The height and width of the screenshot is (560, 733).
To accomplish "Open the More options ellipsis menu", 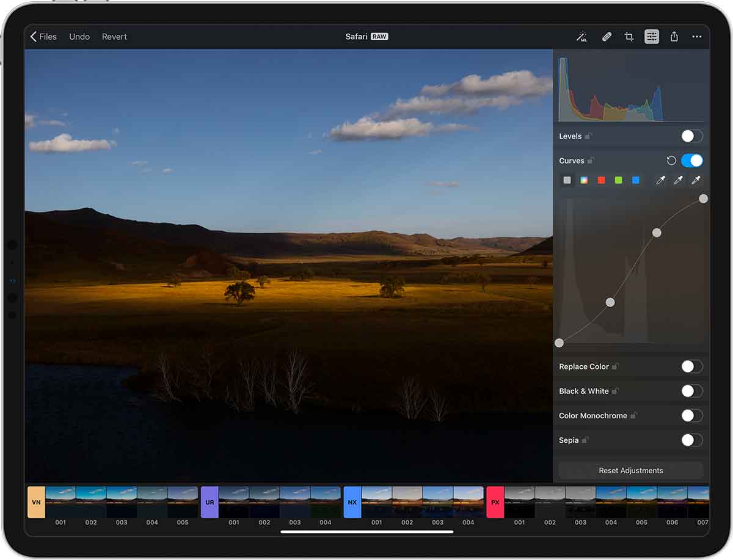I will (x=697, y=37).
